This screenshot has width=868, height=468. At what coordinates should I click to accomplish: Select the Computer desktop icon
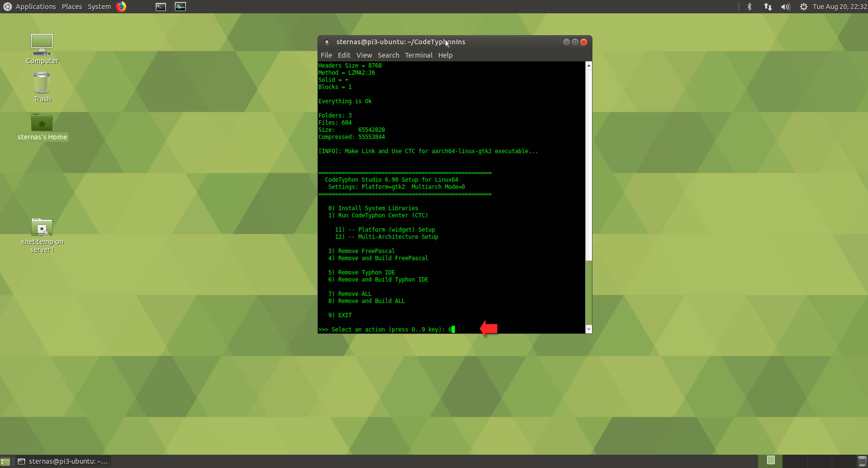point(42,49)
